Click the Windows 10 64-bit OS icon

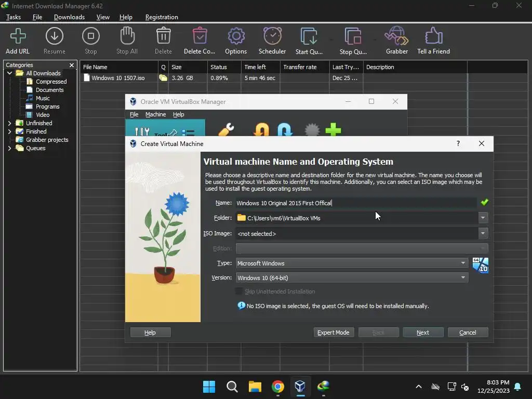[x=481, y=265]
